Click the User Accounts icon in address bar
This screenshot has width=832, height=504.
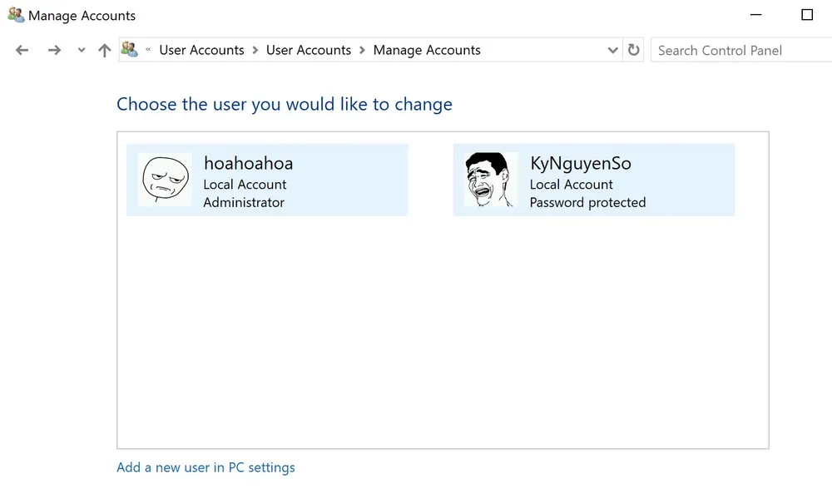tap(129, 50)
